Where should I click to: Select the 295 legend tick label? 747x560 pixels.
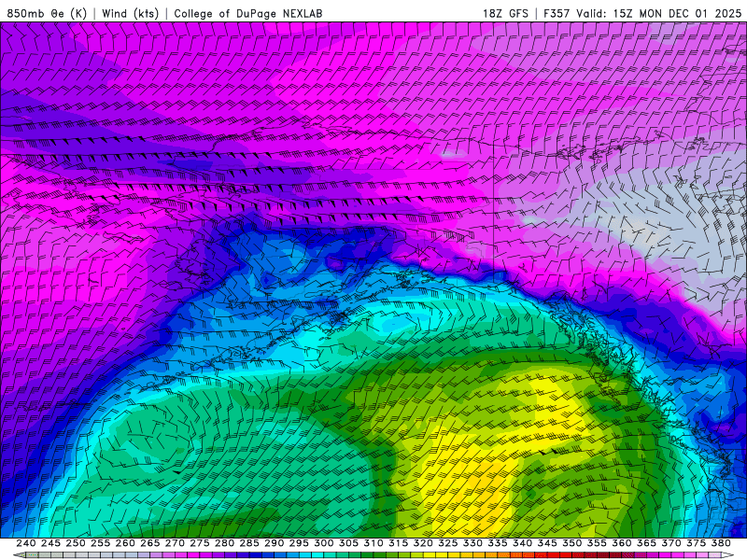[x=298, y=543]
